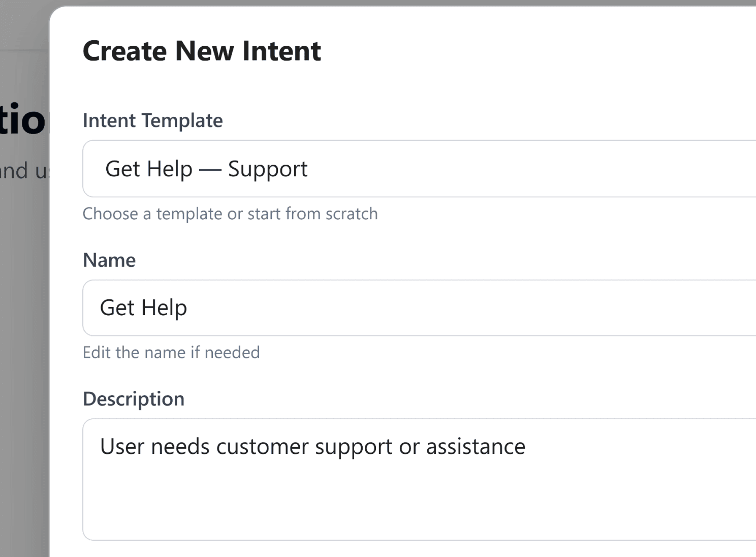
Task: Click the "User needs customer support" description text
Action: 206,447
